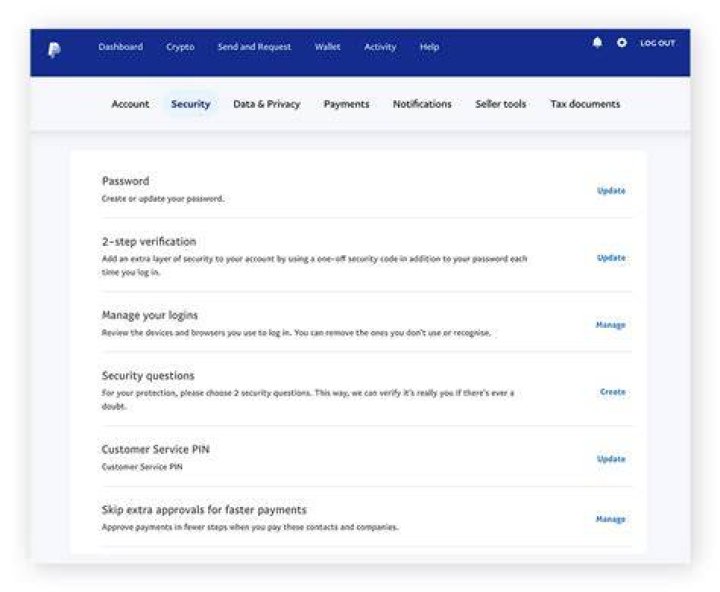Click the Manage your logins heading
Screen dimensions: 720x592
(150, 316)
